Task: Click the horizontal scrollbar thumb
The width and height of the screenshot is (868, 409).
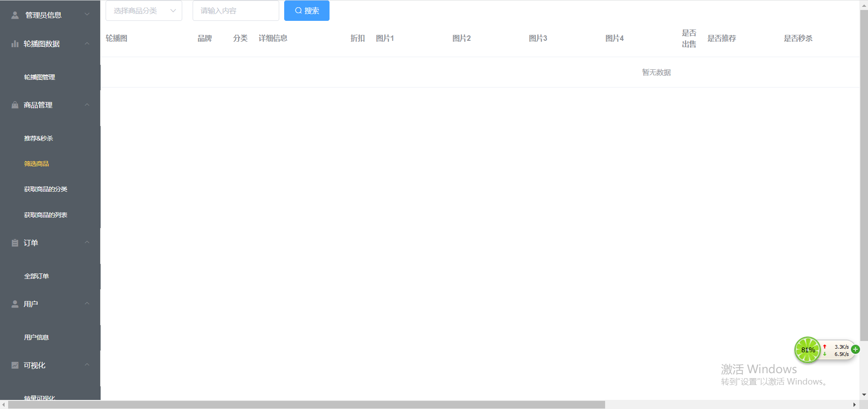Action: click(306, 404)
